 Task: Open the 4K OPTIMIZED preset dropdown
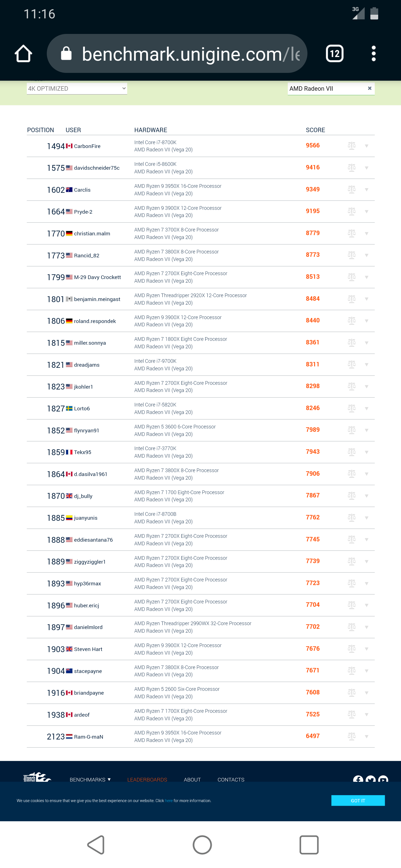click(x=77, y=89)
